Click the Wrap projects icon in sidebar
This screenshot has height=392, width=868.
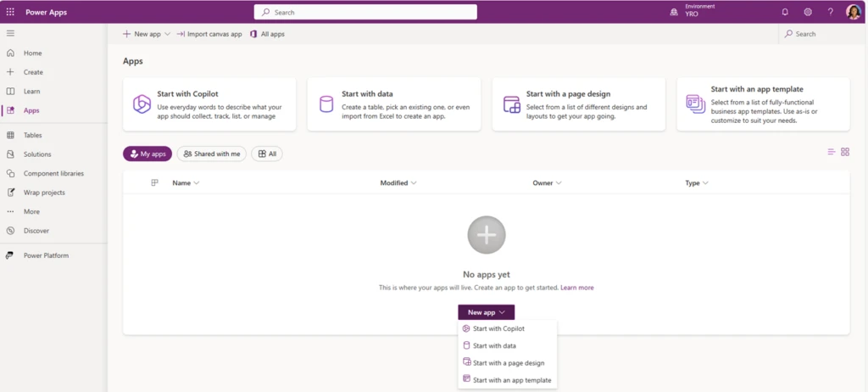(10, 193)
